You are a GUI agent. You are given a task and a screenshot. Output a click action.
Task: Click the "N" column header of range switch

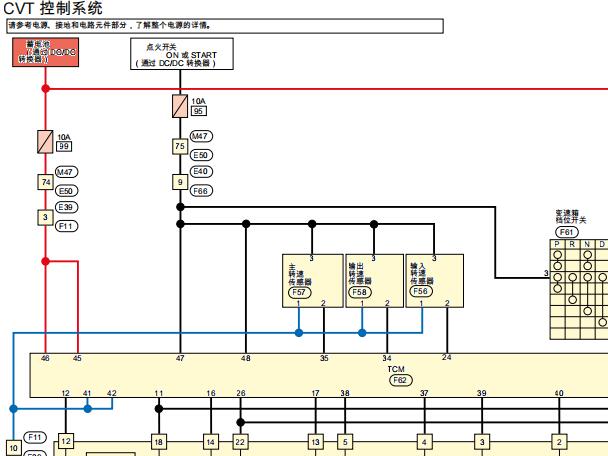click(x=587, y=244)
